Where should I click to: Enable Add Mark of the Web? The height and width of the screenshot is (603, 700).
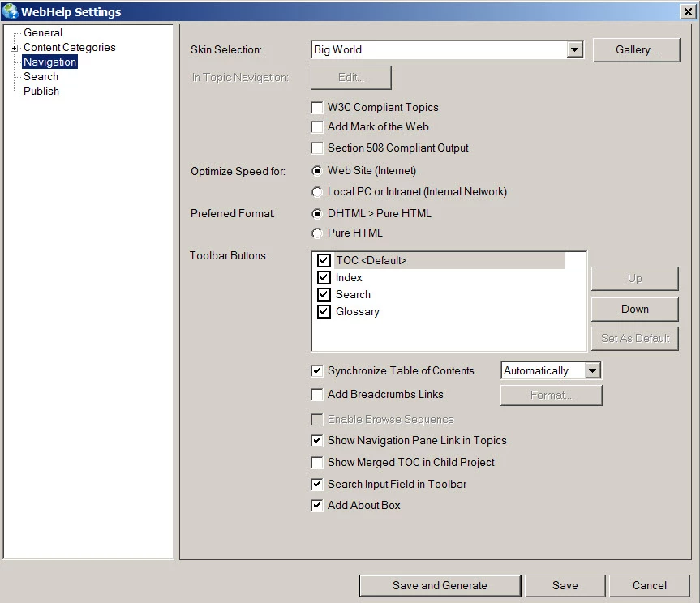tap(317, 127)
